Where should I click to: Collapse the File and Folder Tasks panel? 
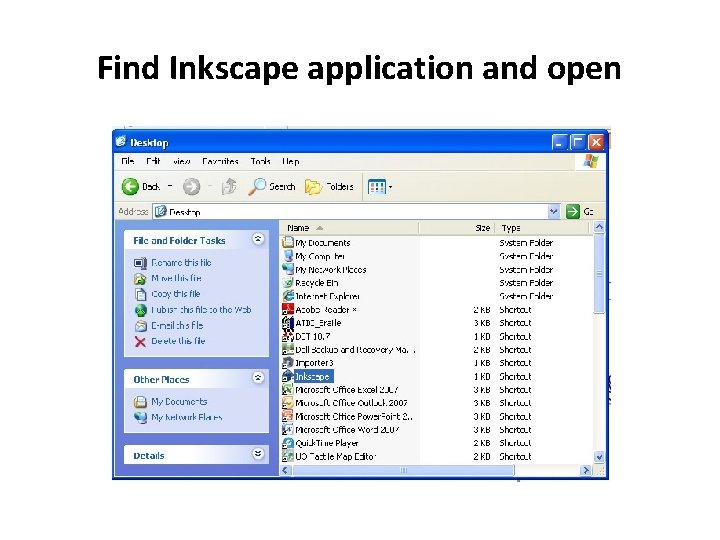258,239
